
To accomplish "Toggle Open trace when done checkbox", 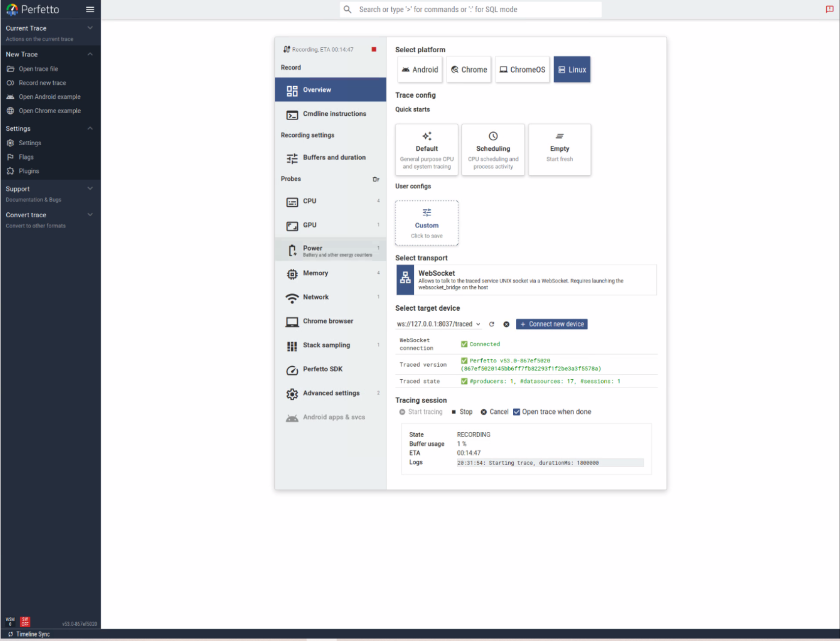I will [516, 412].
